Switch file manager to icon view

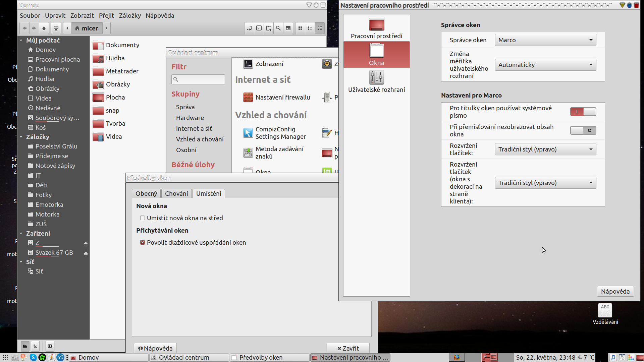tap(300, 28)
